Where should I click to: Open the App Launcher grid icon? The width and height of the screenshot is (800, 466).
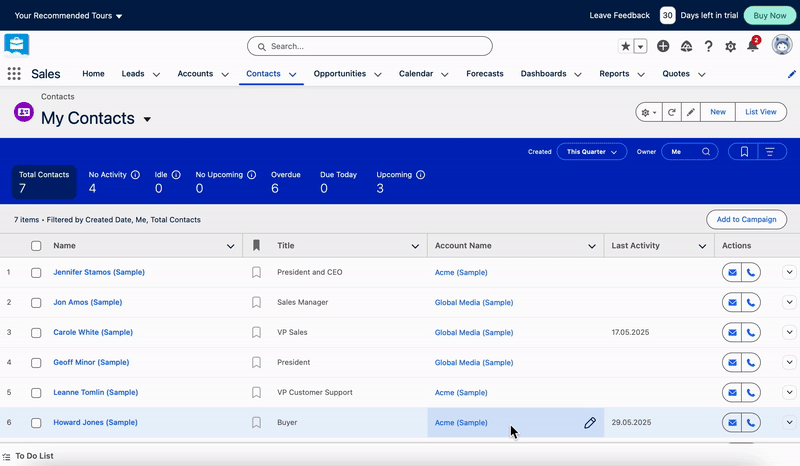click(14, 74)
